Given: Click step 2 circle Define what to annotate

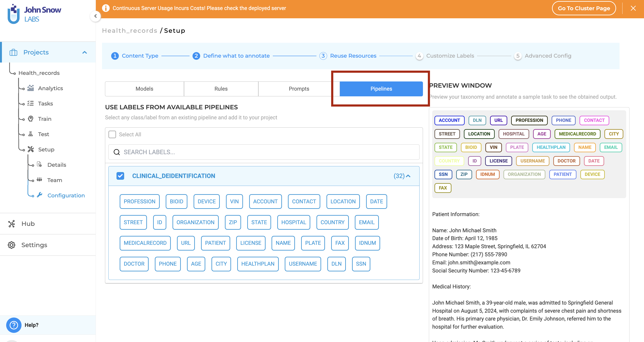Looking at the screenshot, I should pos(196,56).
